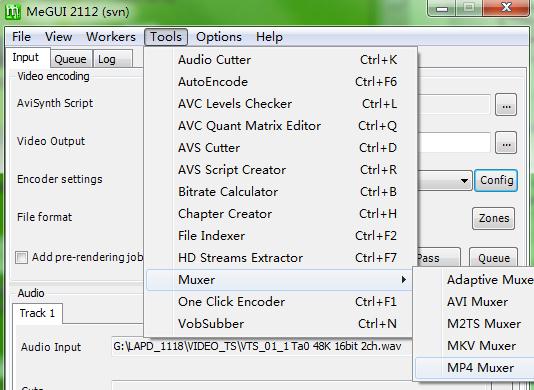Open AVC Quant Matrix Editor

281,126
